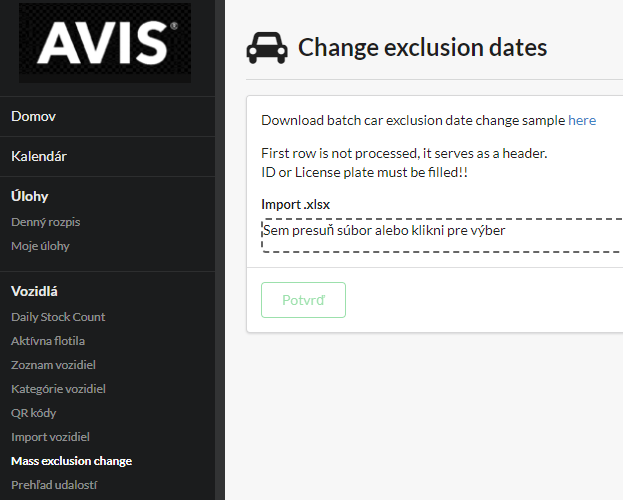
Task: Open the Kalendár menu item
Action: coord(39,156)
